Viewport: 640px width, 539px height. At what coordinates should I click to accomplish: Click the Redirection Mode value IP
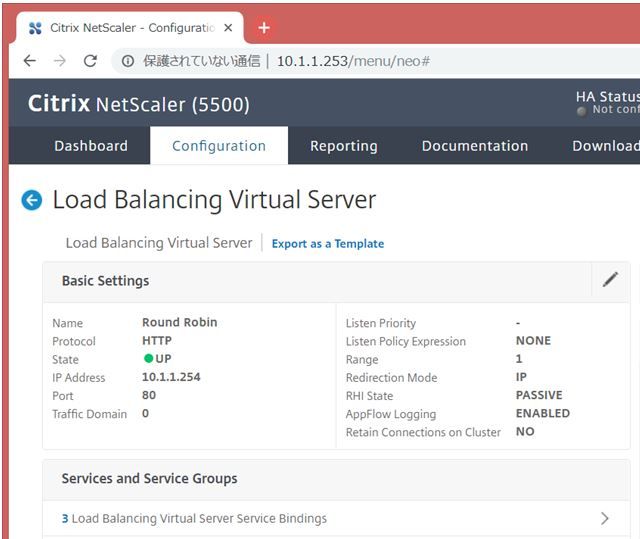[521, 377]
